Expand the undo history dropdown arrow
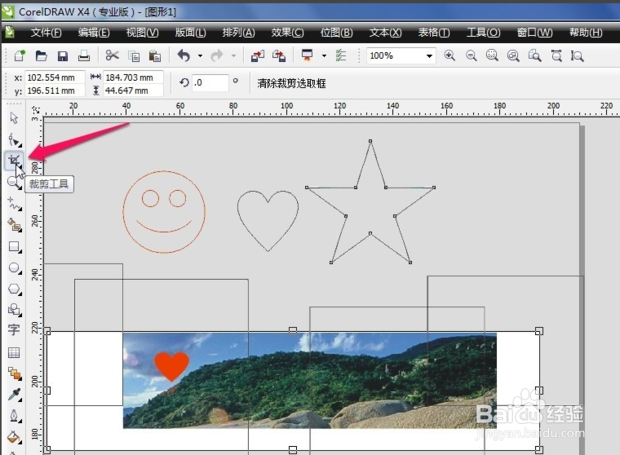Screen dimensions: 620x455 coord(200,56)
